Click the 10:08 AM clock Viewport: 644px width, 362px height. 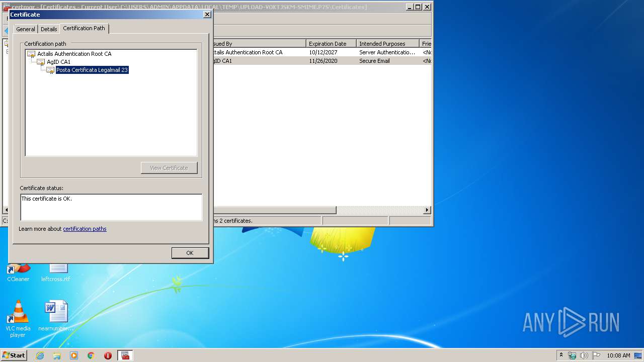pos(618,355)
